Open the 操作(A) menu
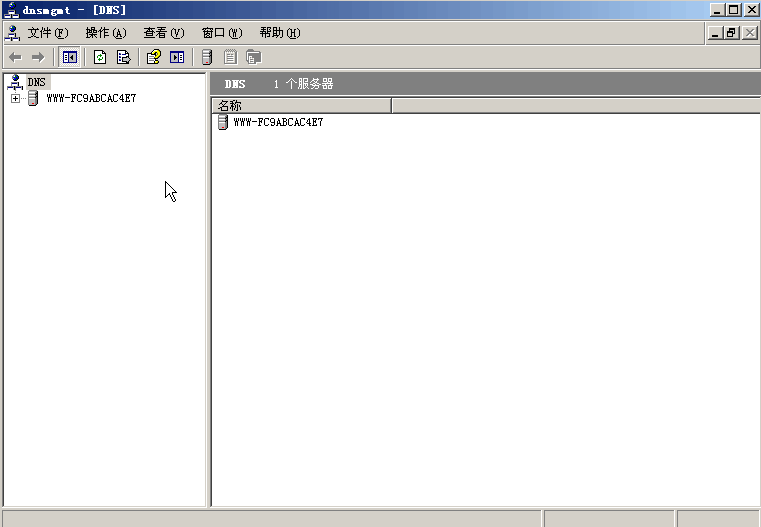Screen dimensions: 761x527 pos(106,33)
